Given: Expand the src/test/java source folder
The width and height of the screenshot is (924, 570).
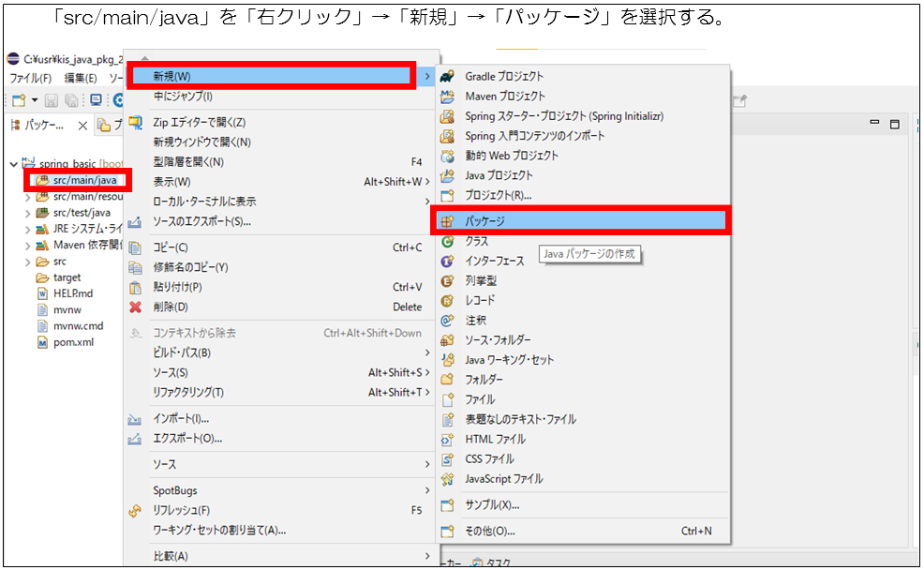Looking at the screenshot, I should 27,213.
